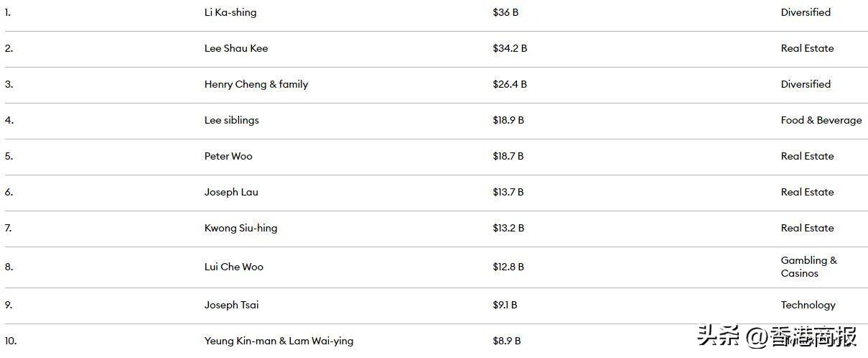
Task: Click the Food & Beverage industry label
Action: click(x=821, y=120)
